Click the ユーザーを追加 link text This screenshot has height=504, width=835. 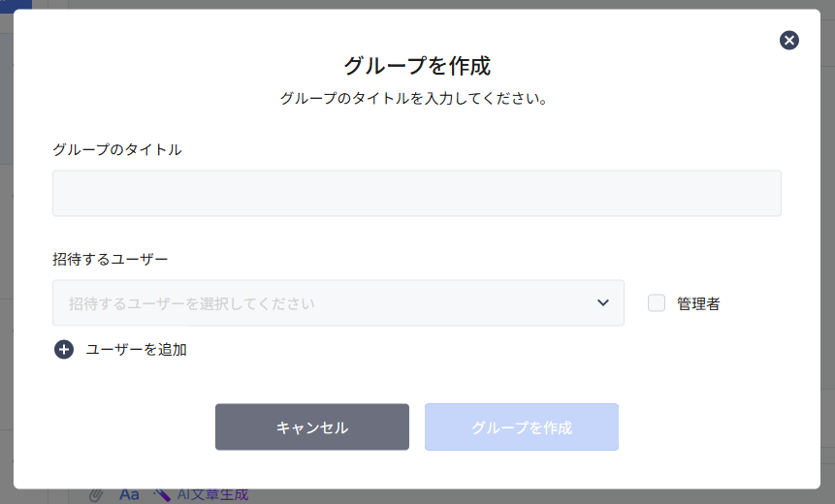[x=137, y=350]
